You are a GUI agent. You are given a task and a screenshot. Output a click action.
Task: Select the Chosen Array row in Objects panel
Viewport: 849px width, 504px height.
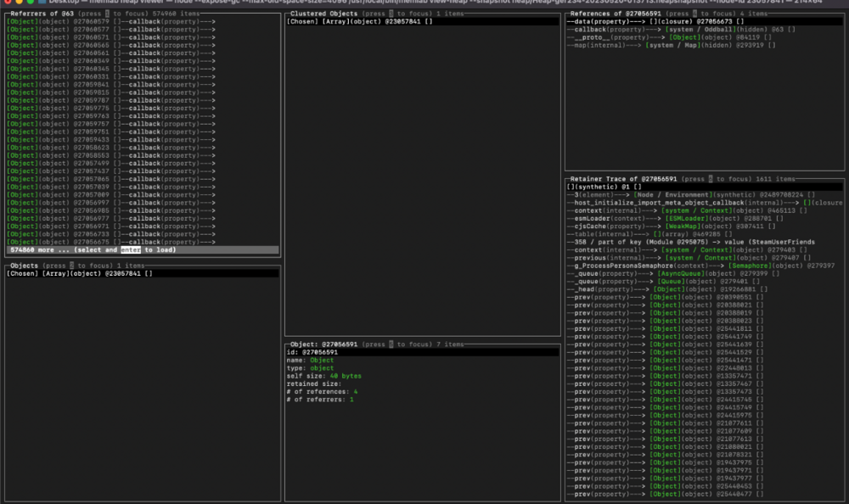click(x=80, y=273)
